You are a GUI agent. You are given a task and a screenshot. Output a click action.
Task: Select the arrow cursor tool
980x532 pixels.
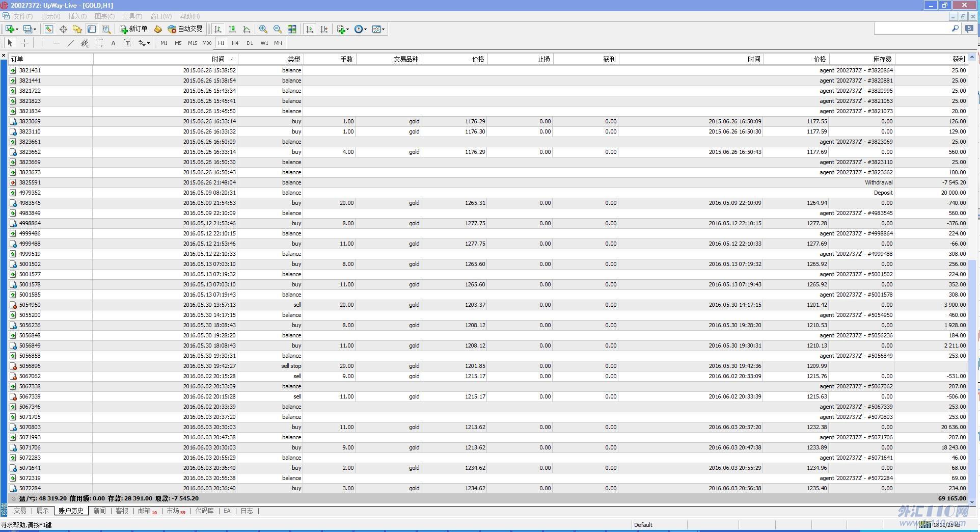pyautogui.click(x=10, y=43)
